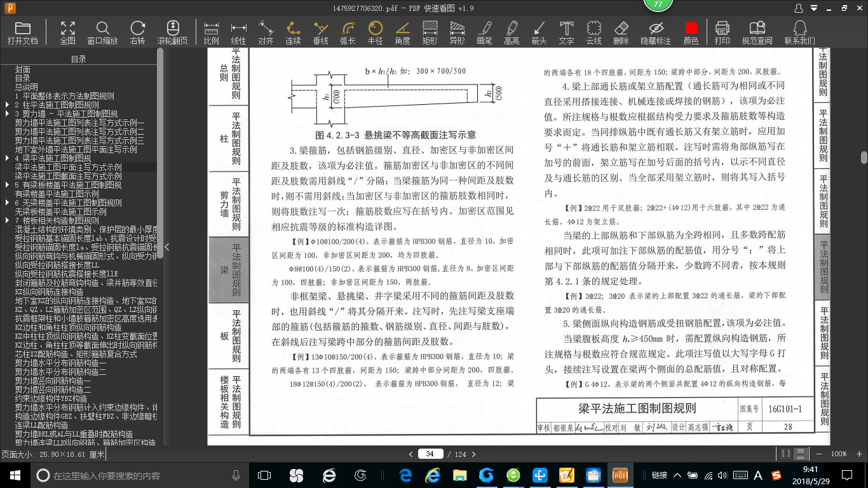868x488 pixels.
Task: Open the Windows Start menu
Action: pos(15,475)
